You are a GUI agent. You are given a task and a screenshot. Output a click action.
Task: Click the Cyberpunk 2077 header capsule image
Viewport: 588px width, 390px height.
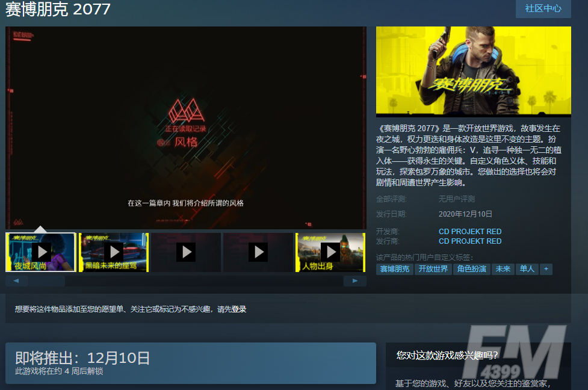[x=473, y=71]
